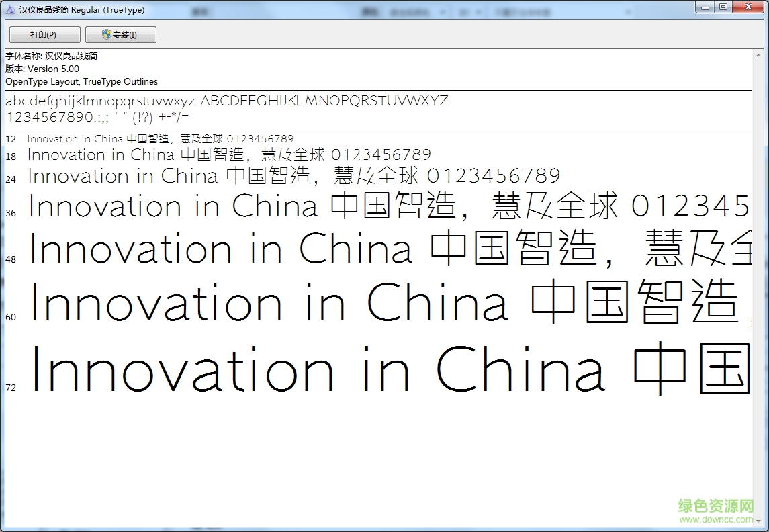Close the font viewer window
769x532 pixels.
pos(749,7)
